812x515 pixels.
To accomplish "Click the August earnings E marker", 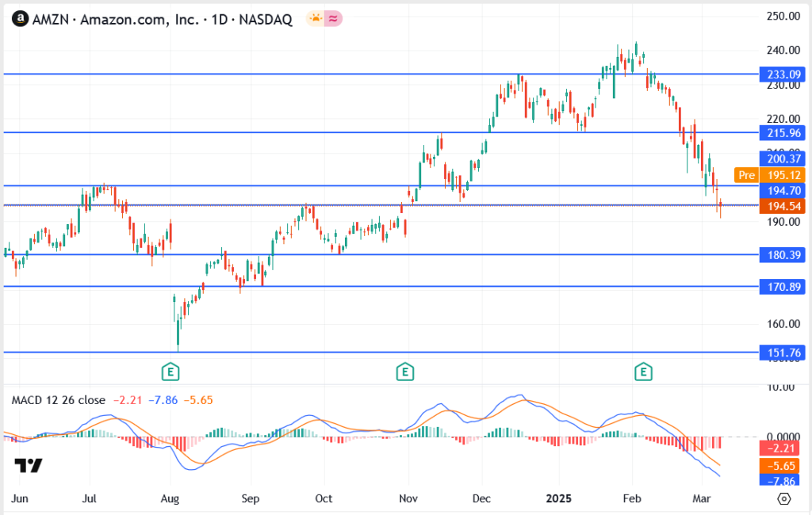I will [x=169, y=371].
